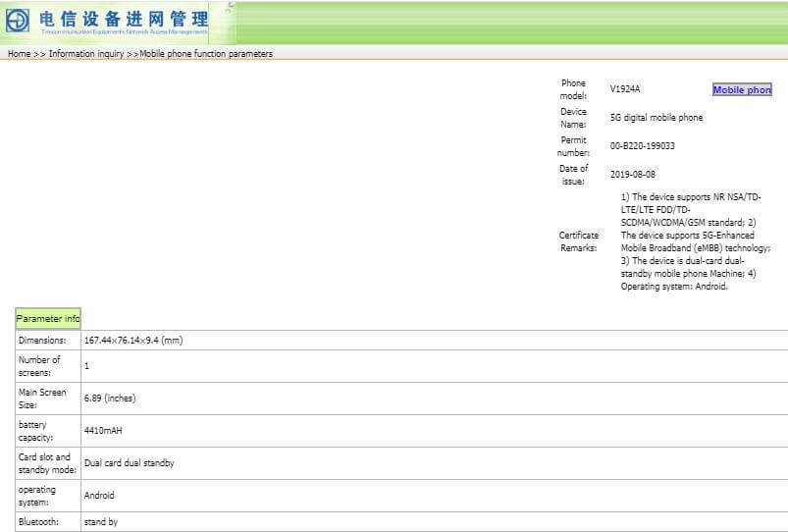
Task: Click the Permit number label
Action: pos(573,146)
